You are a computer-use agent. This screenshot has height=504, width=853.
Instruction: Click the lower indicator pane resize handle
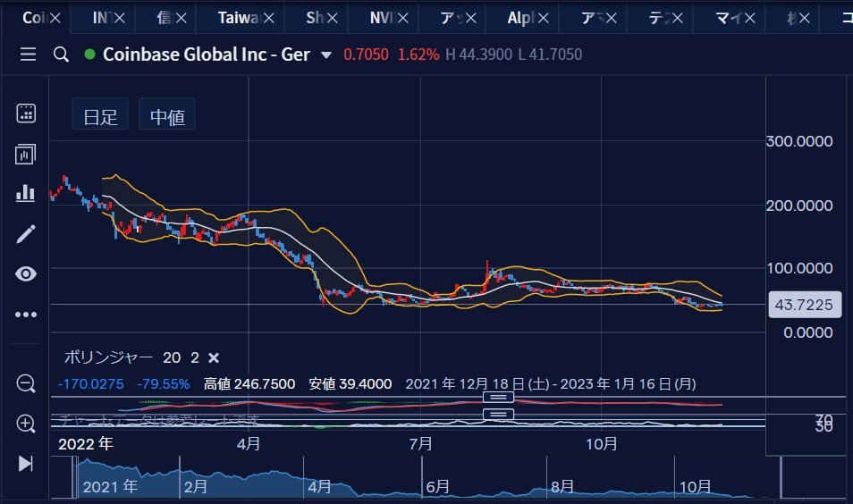point(498,415)
